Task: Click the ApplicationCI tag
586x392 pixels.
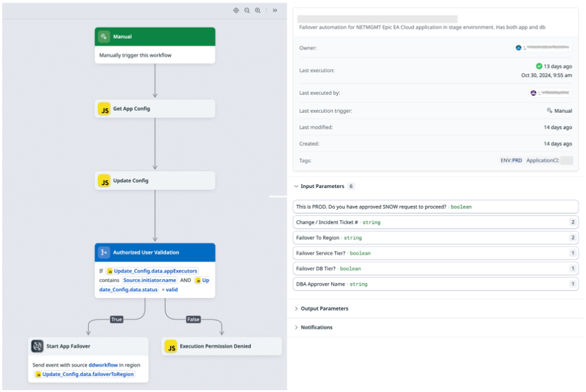Action: [549, 160]
